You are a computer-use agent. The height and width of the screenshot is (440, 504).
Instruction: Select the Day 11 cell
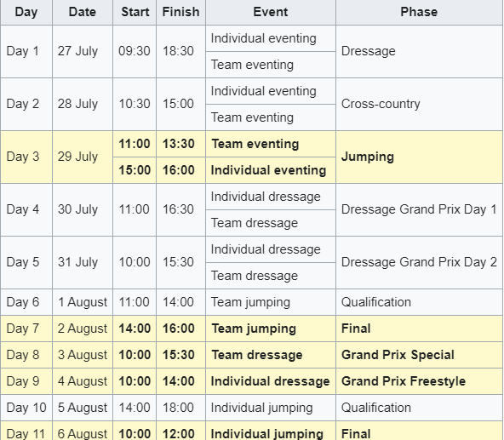pos(26,431)
